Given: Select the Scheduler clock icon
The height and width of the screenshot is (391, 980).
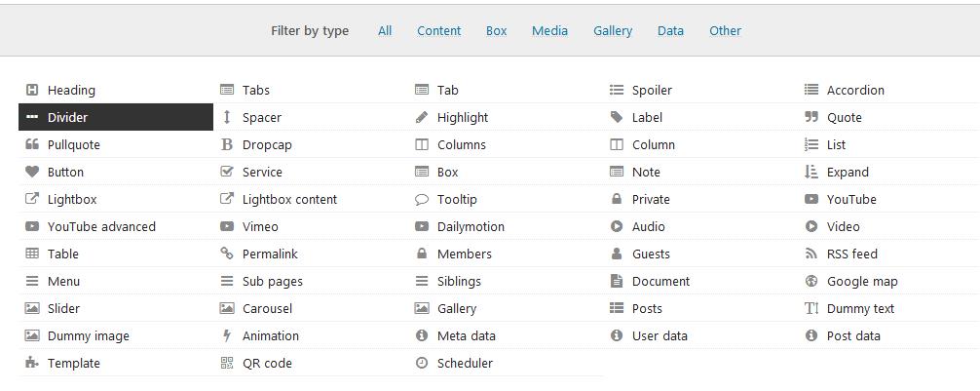Looking at the screenshot, I should coord(422,363).
